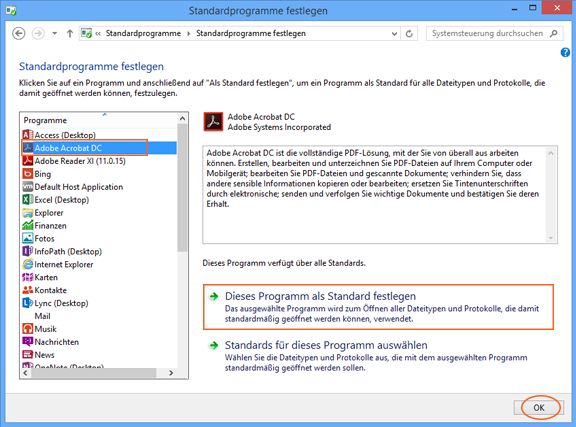Click Standardprogramme in the breadcrumb path

(143, 33)
